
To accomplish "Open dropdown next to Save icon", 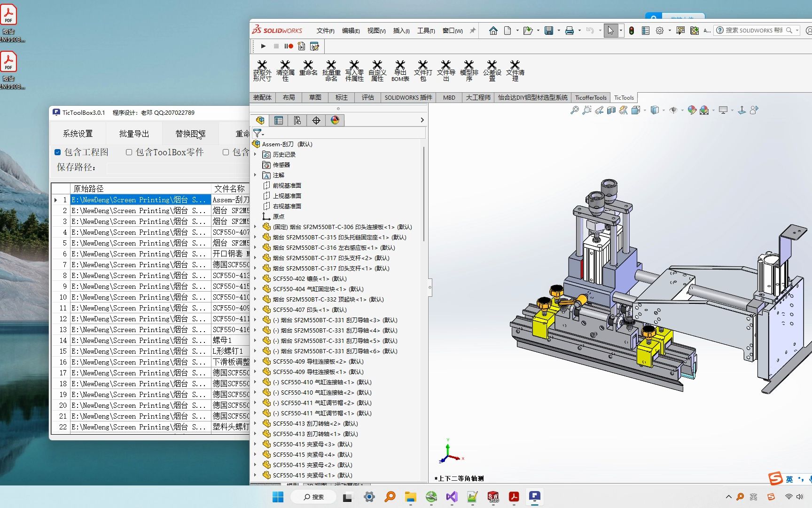I will [x=559, y=31].
